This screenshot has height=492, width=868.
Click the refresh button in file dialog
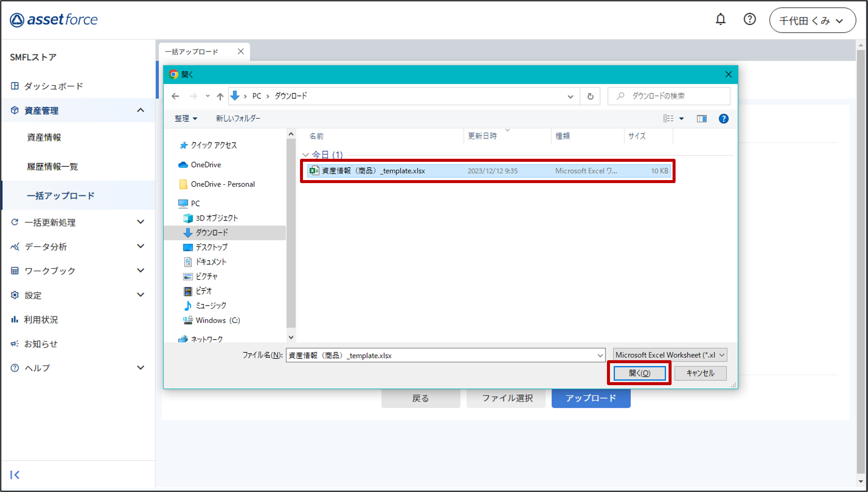pyautogui.click(x=590, y=96)
